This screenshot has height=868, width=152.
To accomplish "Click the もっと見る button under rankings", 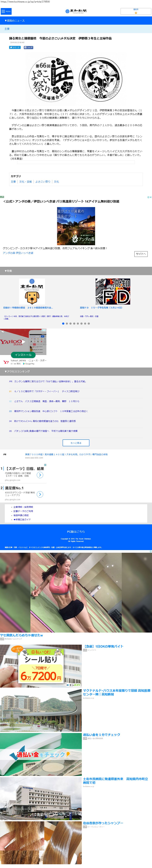I will [x=76, y=443].
